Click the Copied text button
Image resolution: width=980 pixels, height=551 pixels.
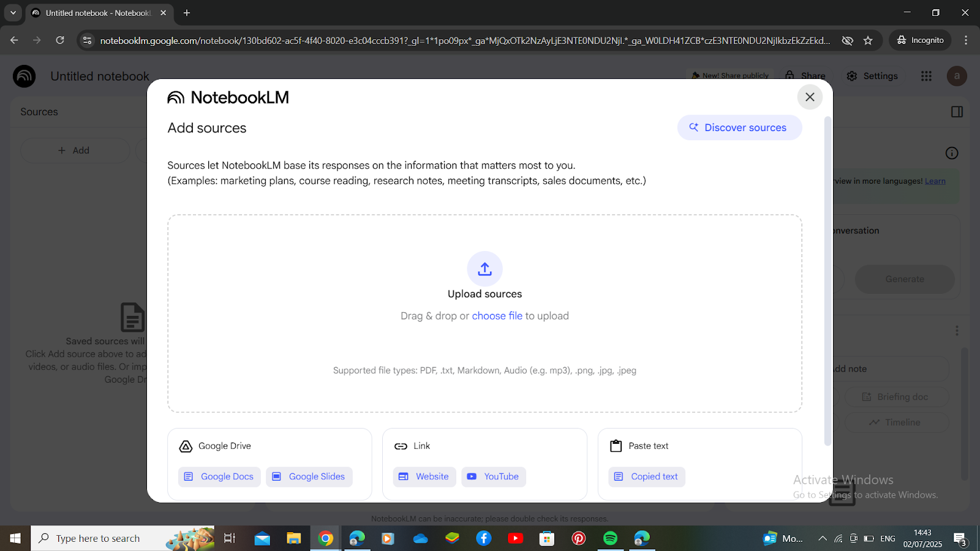(647, 476)
